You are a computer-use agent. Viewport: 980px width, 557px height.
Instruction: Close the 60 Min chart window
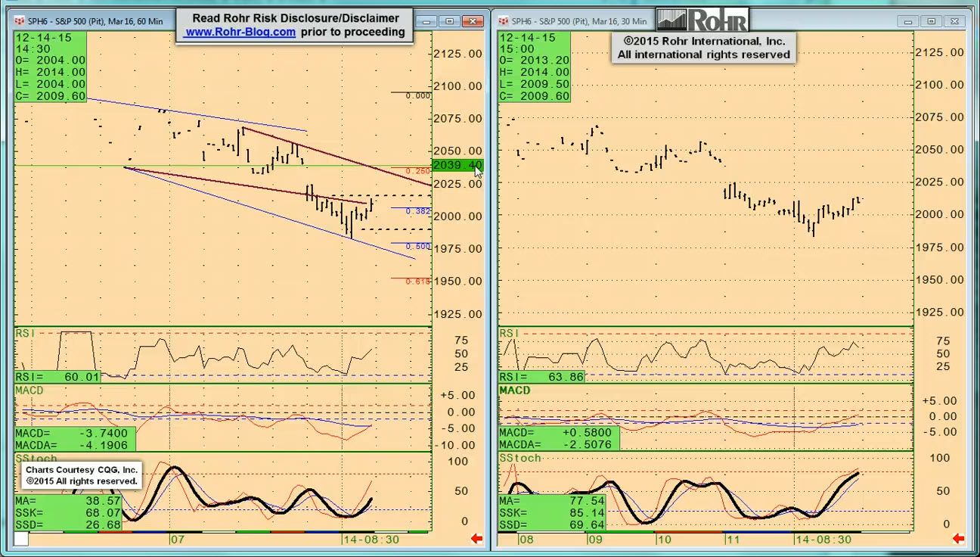473,21
